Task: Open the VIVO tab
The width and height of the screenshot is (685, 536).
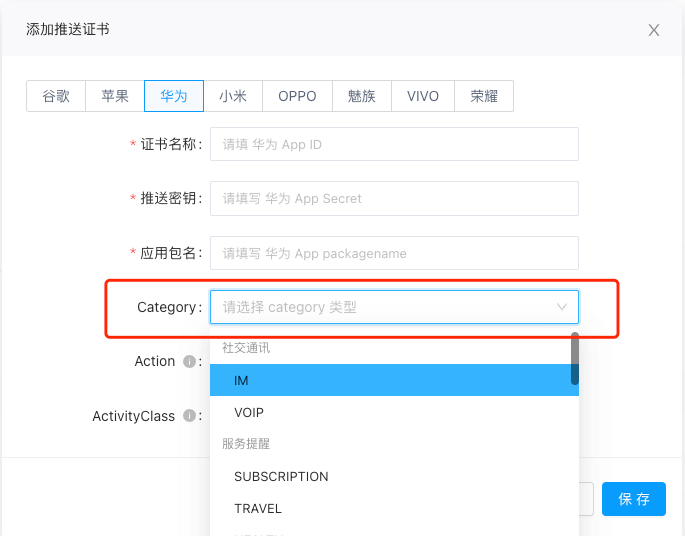Action: [423, 96]
